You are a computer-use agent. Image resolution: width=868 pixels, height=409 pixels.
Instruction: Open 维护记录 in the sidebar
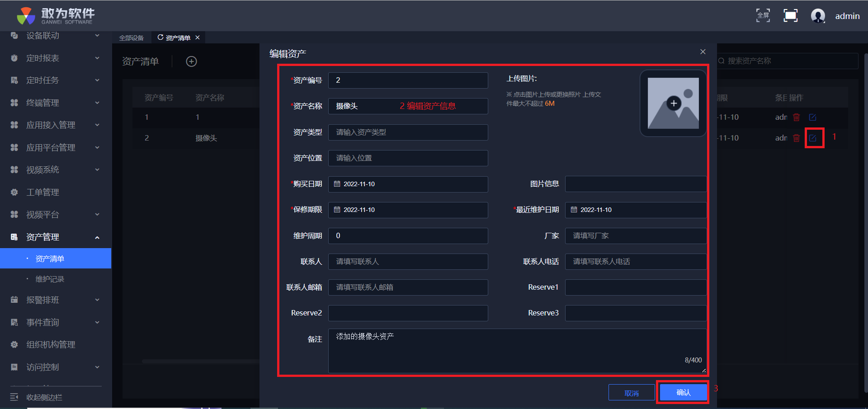coord(50,279)
